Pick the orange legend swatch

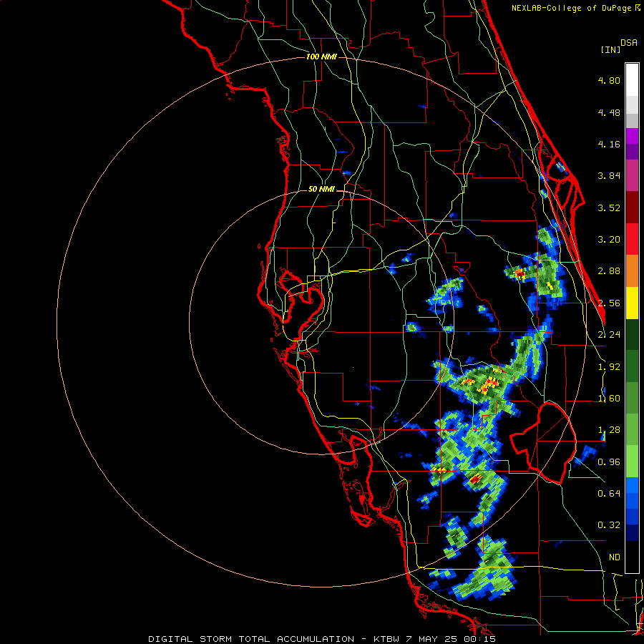[x=632, y=271]
